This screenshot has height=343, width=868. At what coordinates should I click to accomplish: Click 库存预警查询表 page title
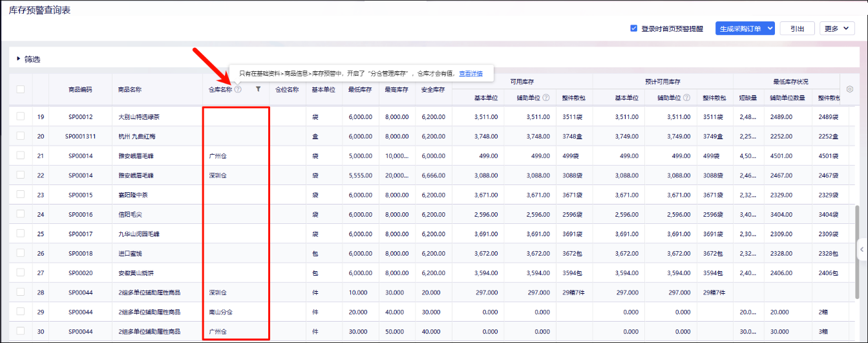tap(40, 10)
